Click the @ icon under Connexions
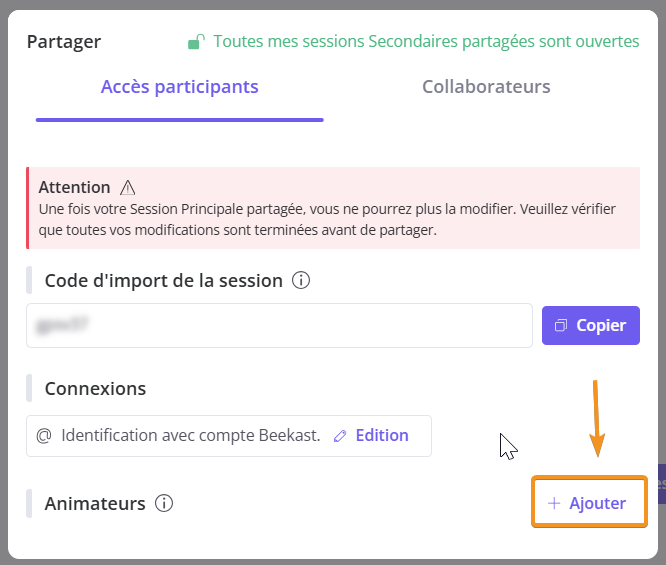Viewport: 666px width, 565px height. click(43, 436)
